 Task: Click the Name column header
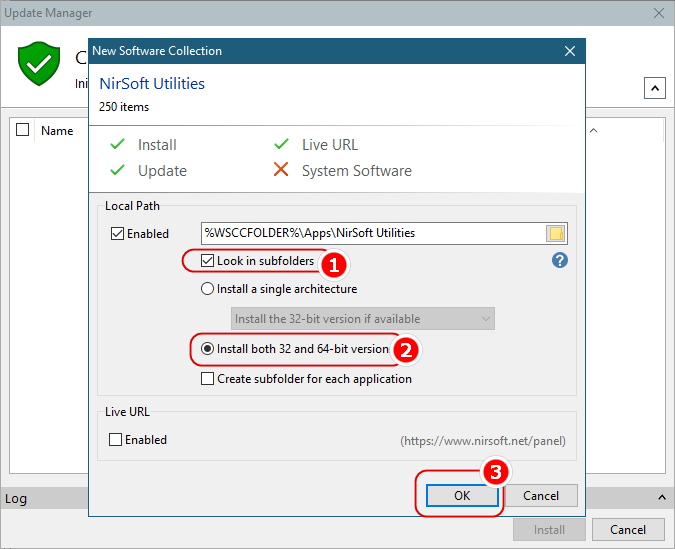pyautogui.click(x=57, y=131)
